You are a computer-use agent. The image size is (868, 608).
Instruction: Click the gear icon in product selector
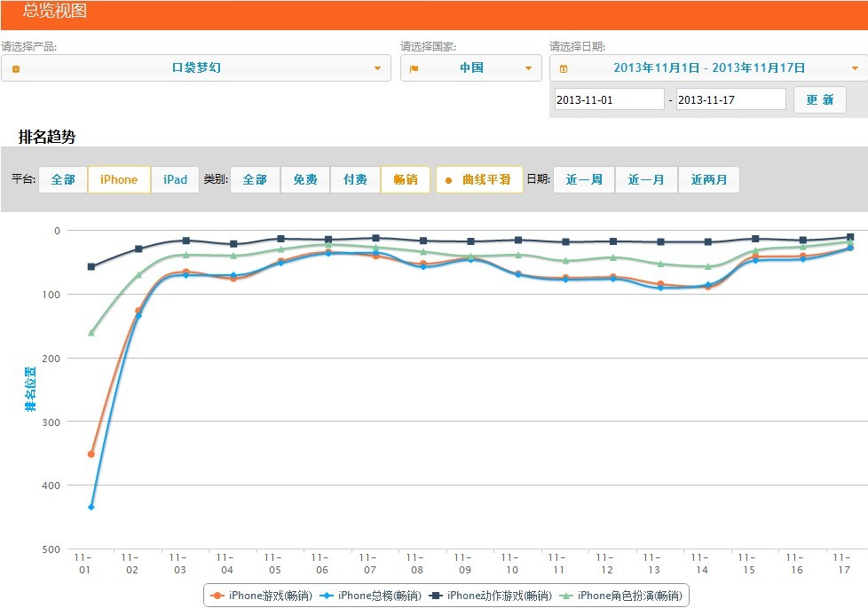pos(15,68)
